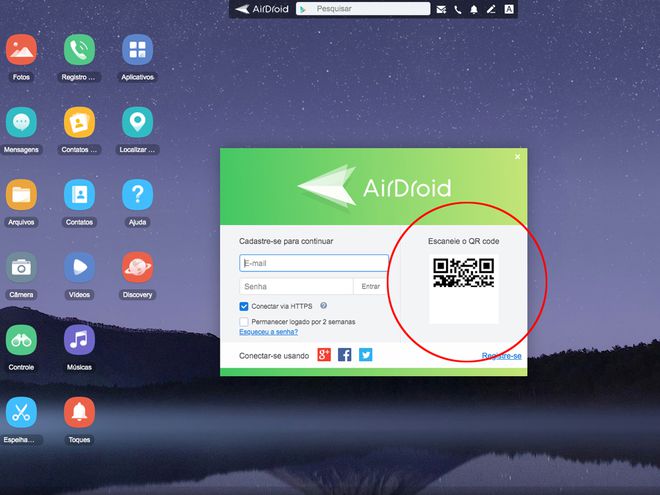Screen dimensions: 660x495
Task: Open the blue Contatos icon
Action: point(79,194)
